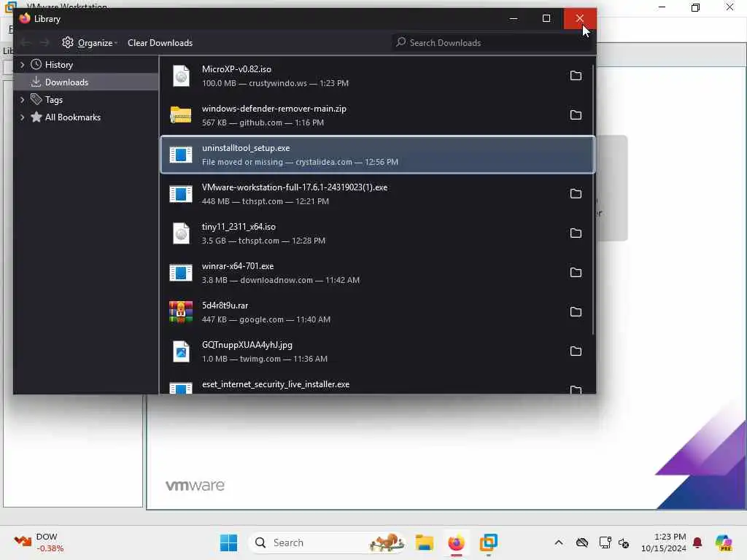Click the winrar-x64-701.exe application icon
This screenshot has width=747, height=560.
(181, 273)
